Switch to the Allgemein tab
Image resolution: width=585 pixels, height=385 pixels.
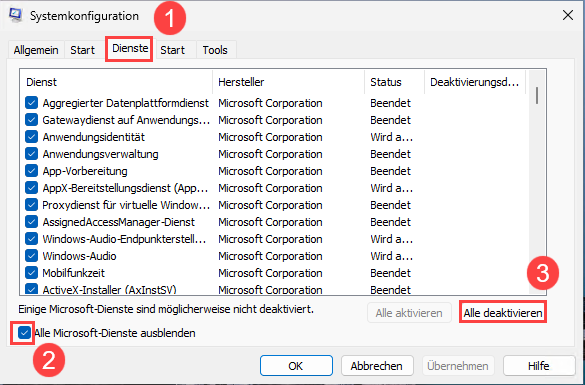[x=36, y=50]
